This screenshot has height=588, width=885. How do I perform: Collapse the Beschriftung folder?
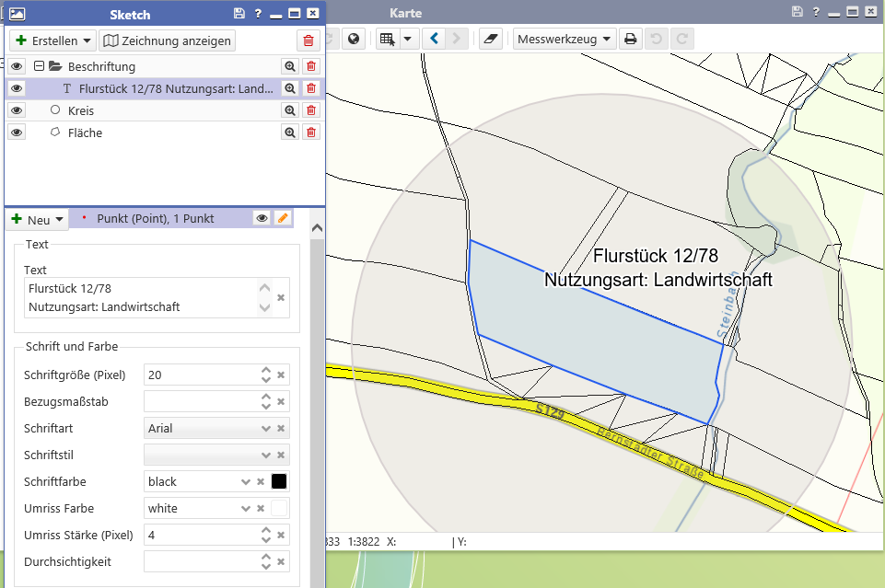point(39,66)
